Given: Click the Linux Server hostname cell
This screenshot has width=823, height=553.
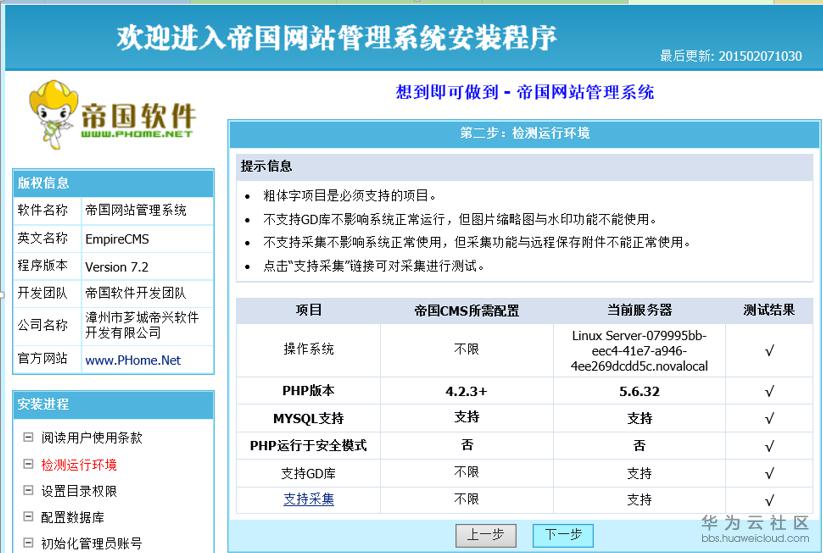Looking at the screenshot, I should click(639, 350).
